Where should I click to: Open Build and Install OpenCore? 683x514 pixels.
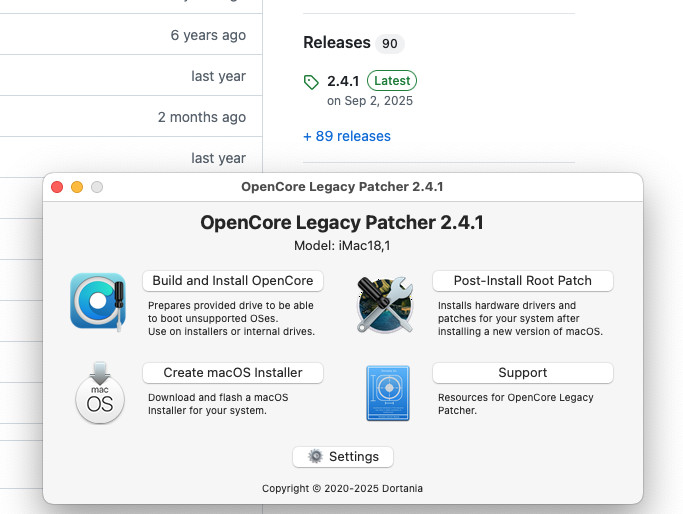tap(233, 281)
